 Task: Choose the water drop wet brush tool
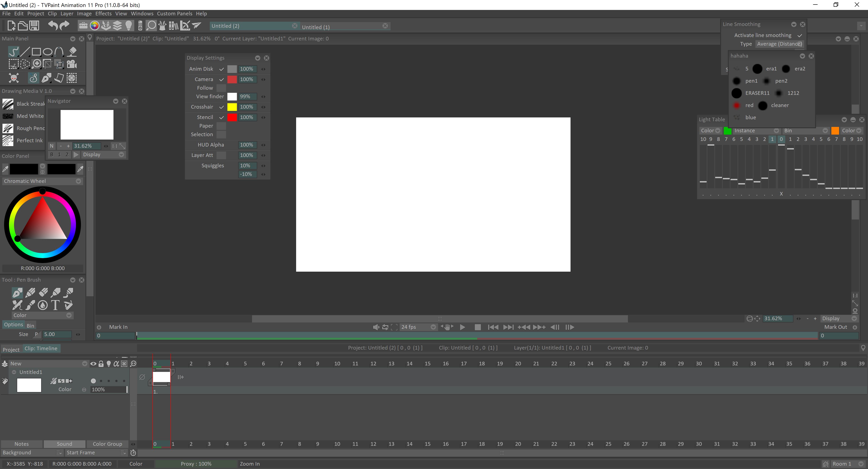tap(43, 305)
